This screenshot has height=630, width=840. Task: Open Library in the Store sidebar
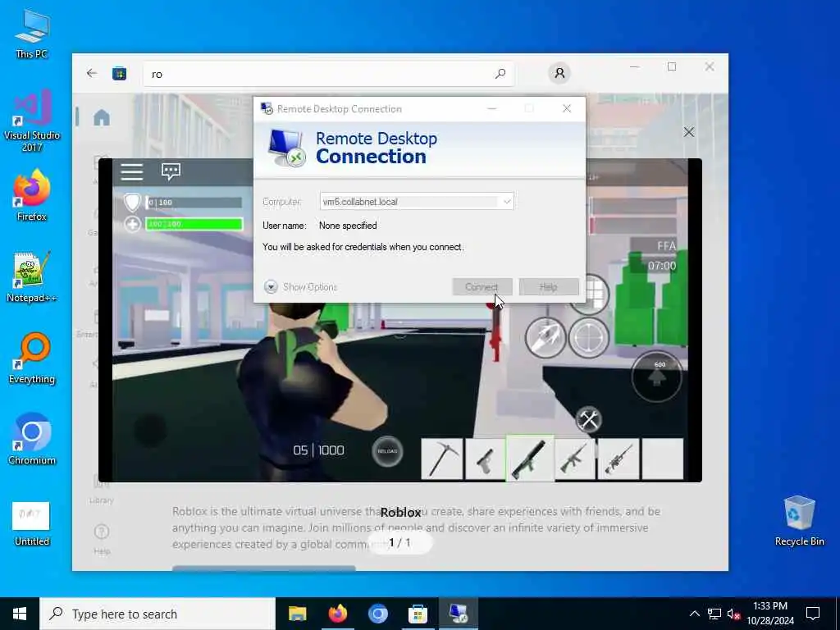pyautogui.click(x=101, y=489)
